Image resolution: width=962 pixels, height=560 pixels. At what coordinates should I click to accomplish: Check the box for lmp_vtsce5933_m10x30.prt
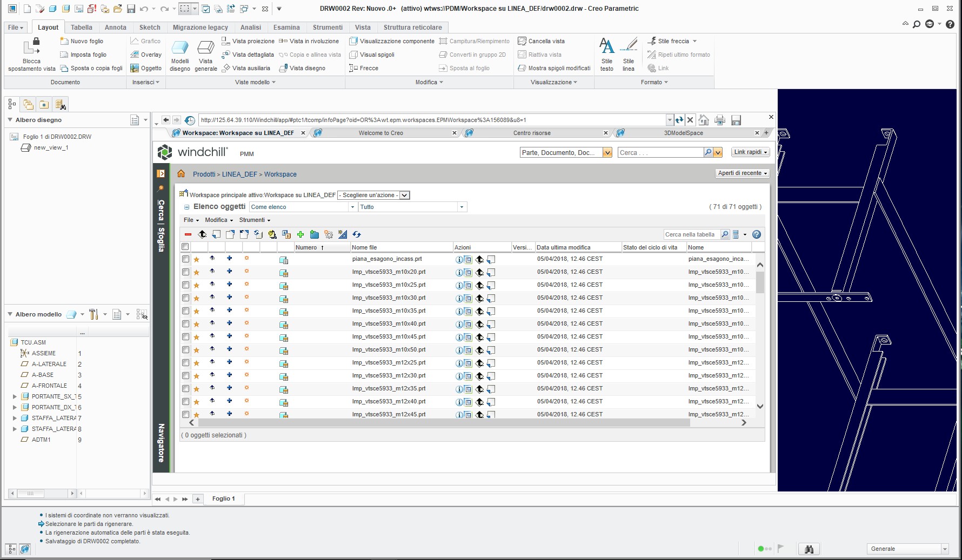pyautogui.click(x=185, y=298)
